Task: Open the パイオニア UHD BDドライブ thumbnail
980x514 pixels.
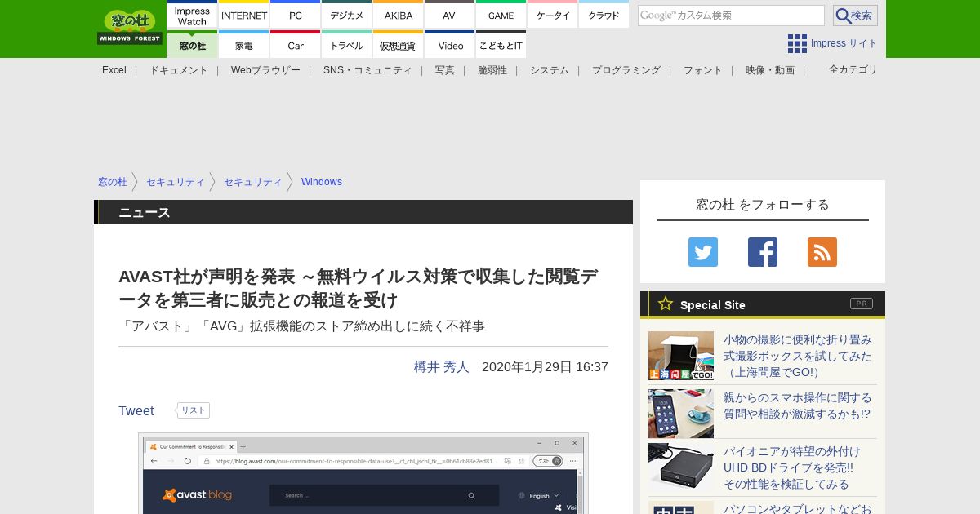Action: pos(681,467)
